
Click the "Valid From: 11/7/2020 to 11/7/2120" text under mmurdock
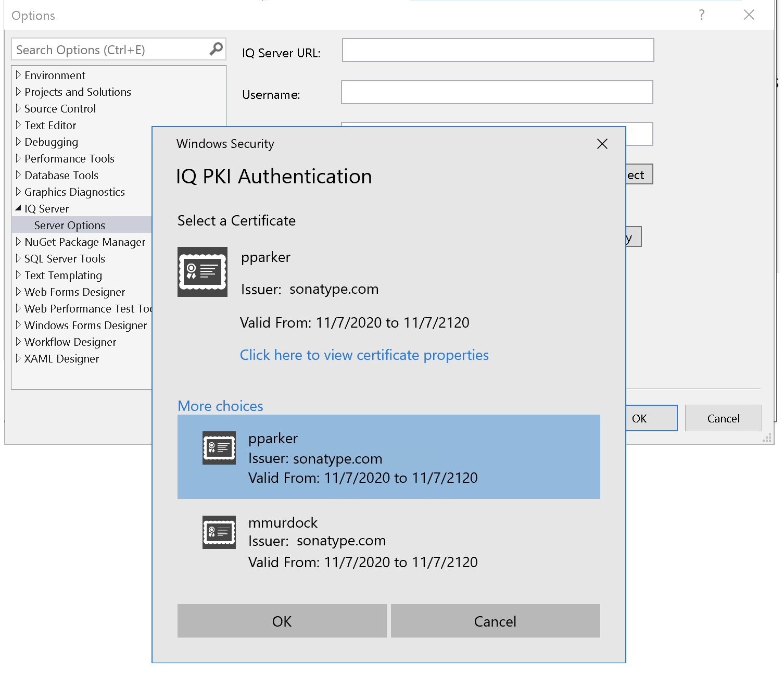(363, 563)
